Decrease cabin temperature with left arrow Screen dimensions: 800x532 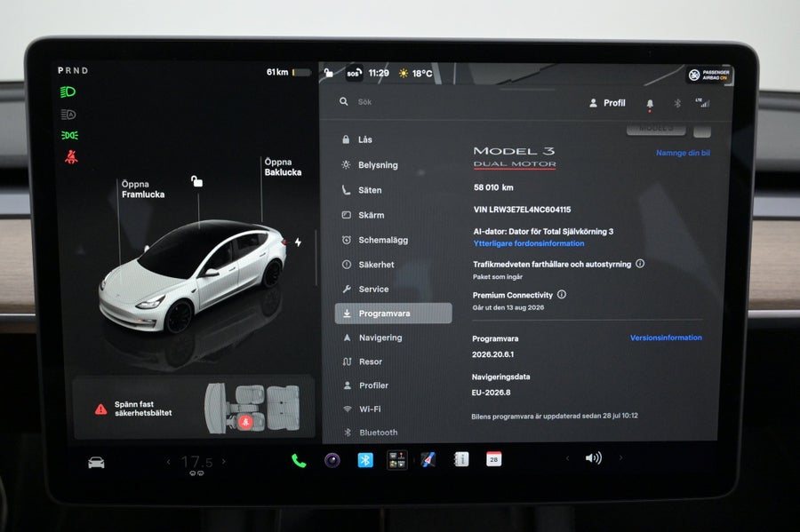click(x=169, y=462)
